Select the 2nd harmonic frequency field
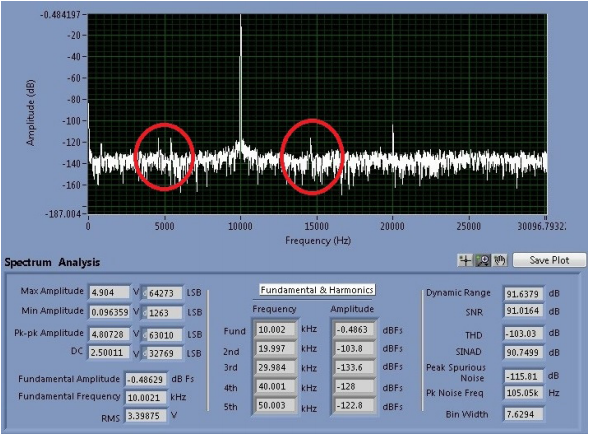The width and height of the screenshot is (589, 435). point(275,349)
